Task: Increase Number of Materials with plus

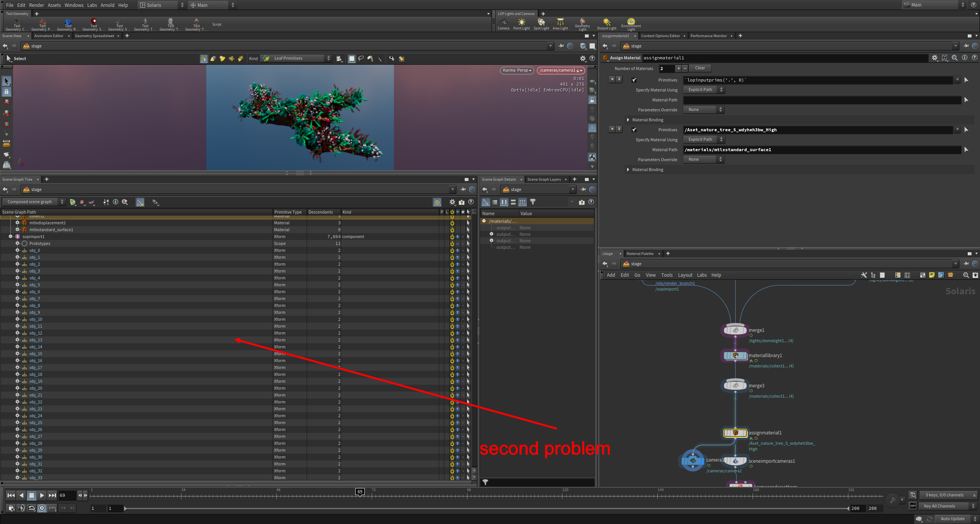Action: 678,69
